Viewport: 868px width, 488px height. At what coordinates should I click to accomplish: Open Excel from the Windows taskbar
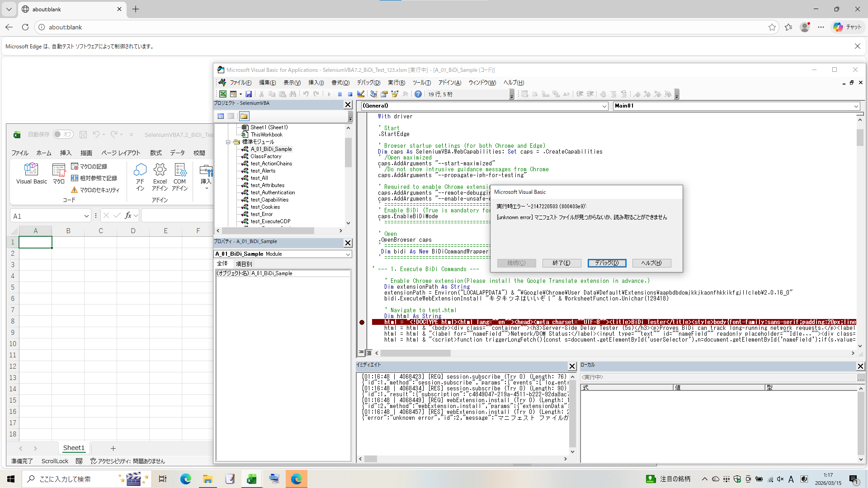coord(252,479)
